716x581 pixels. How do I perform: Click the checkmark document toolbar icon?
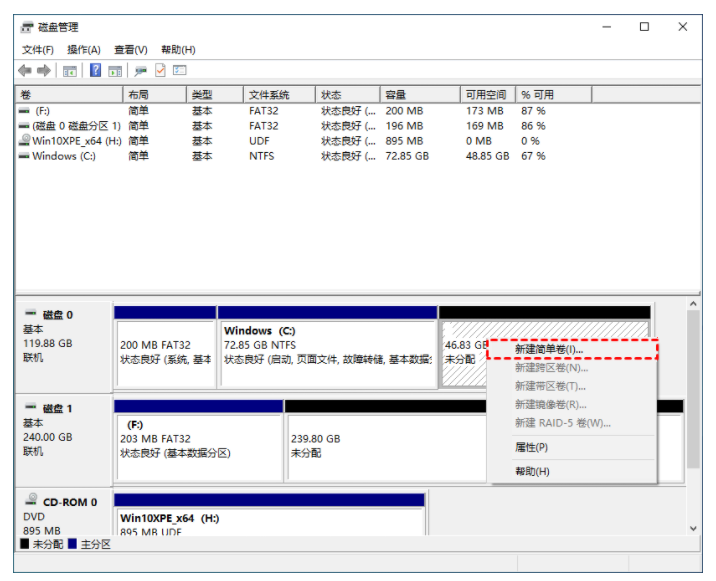pyautogui.click(x=160, y=71)
